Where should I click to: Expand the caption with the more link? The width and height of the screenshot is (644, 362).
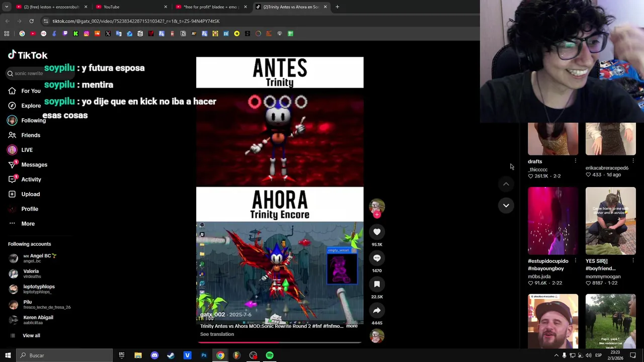click(x=352, y=326)
